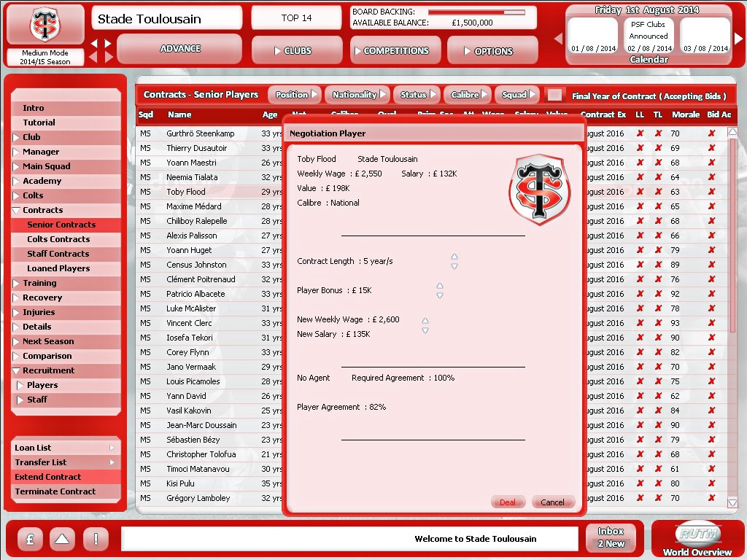This screenshot has height=560, width=747.
Task: Open the Position filter dropdown
Action: click(295, 95)
